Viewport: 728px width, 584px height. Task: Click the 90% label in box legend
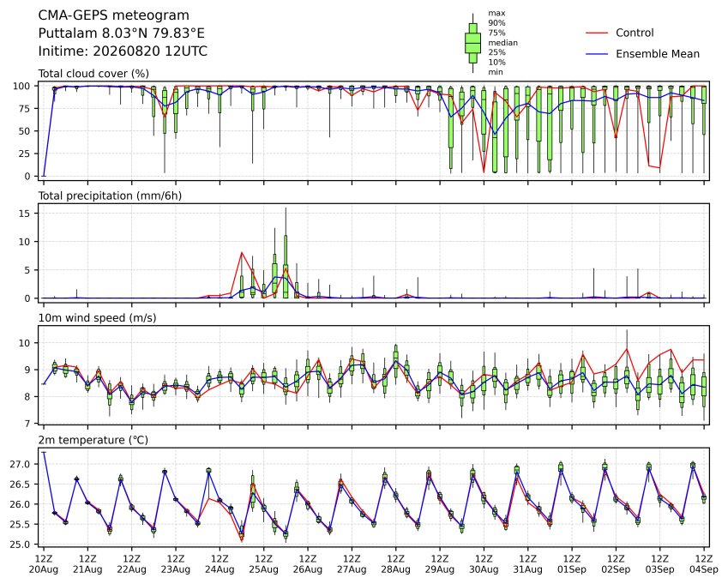pyautogui.click(x=496, y=23)
